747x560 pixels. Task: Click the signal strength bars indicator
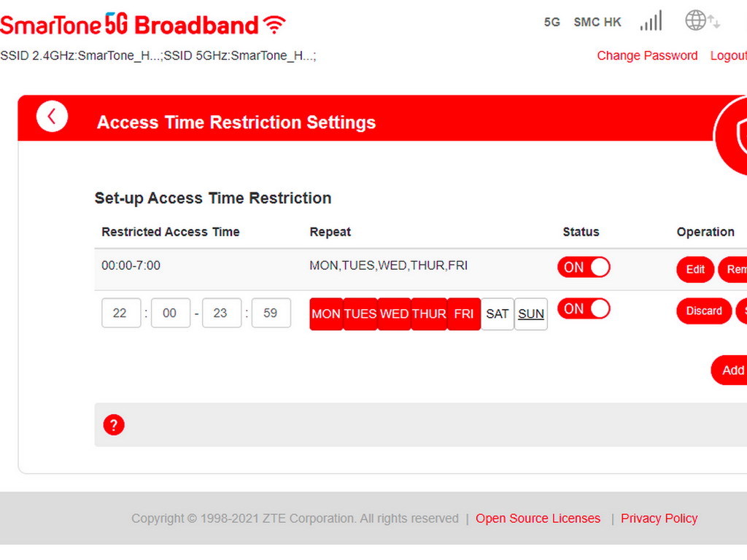pyautogui.click(x=650, y=21)
